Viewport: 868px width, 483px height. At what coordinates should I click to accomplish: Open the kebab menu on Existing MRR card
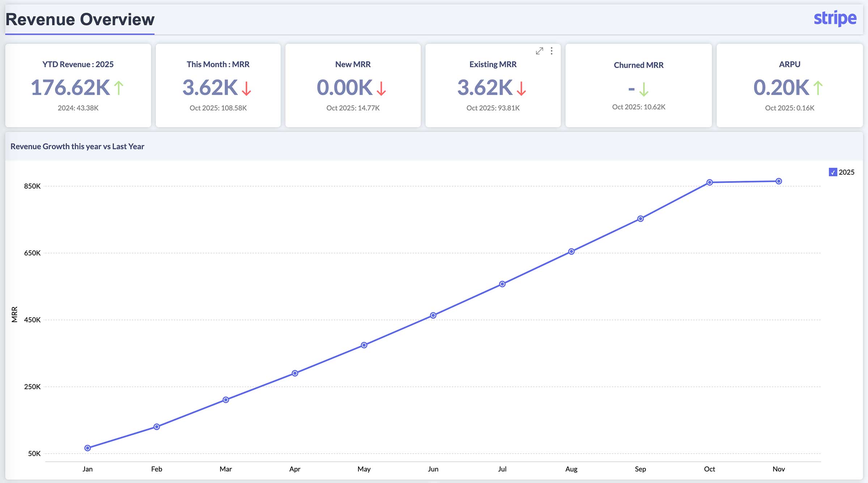(x=552, y=51)
